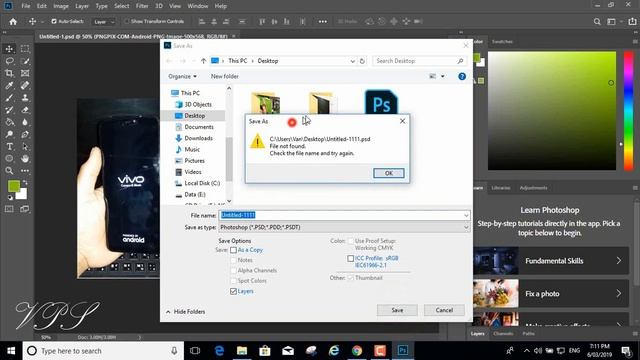Pick a color in the color field
Screen dimensions: 640x360
tap(552, 111)
